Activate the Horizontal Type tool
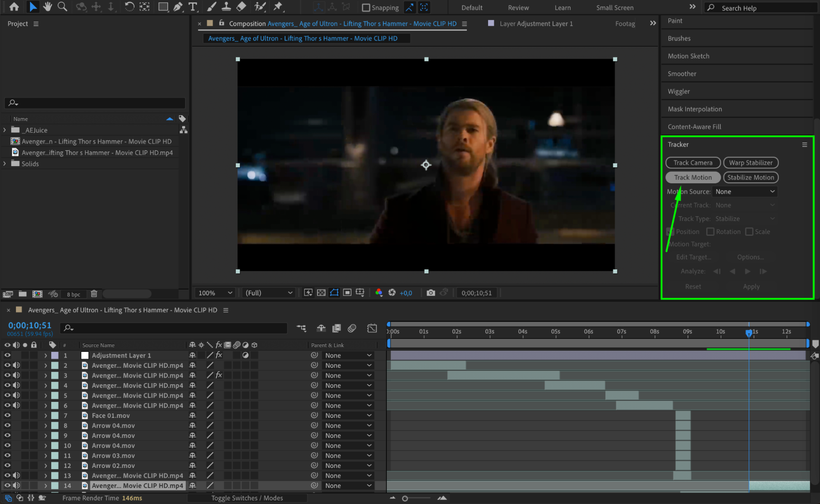820x504 pixels. pyautogui.click(x=192, y=7)
